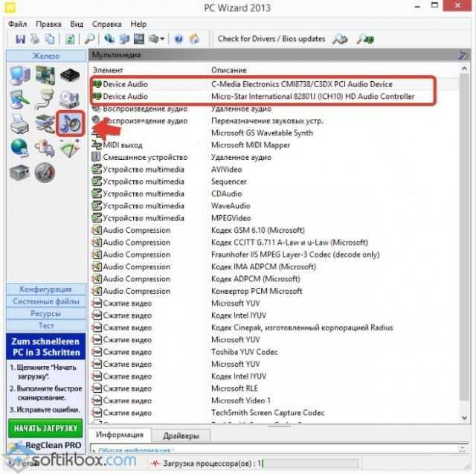Open the Правка menu
476x474 pixels.
coord(48,24)
